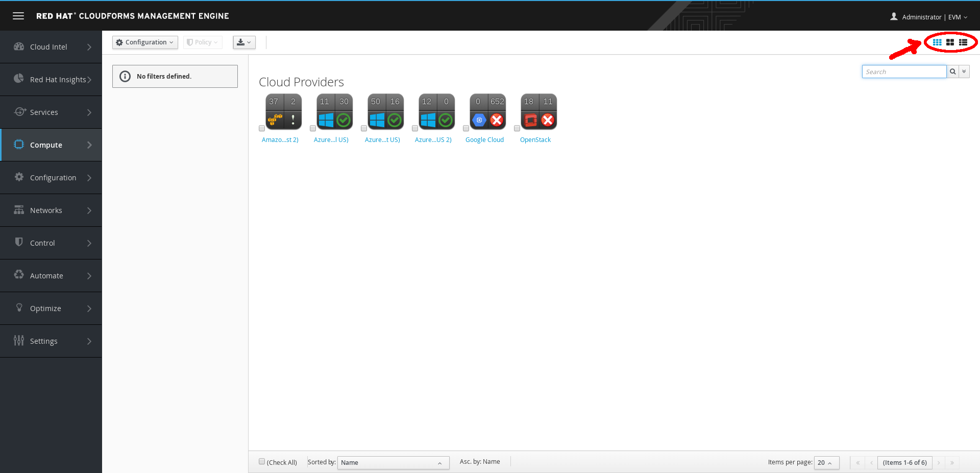Screen dimensions: 980x473
Task: Toggle the hamburger navigation menu
Action: click(18, 16)
